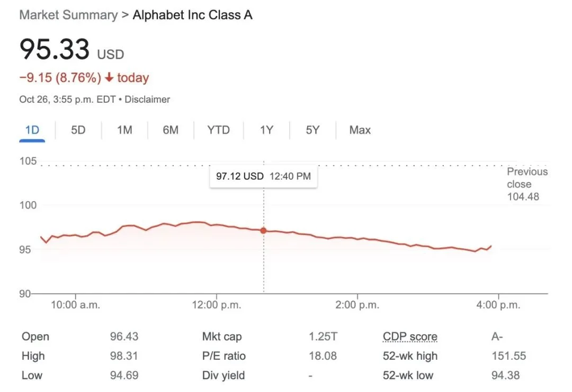Click the Alphabet Inc Class A title
572x392 pixels.
(x=193, y=15)
